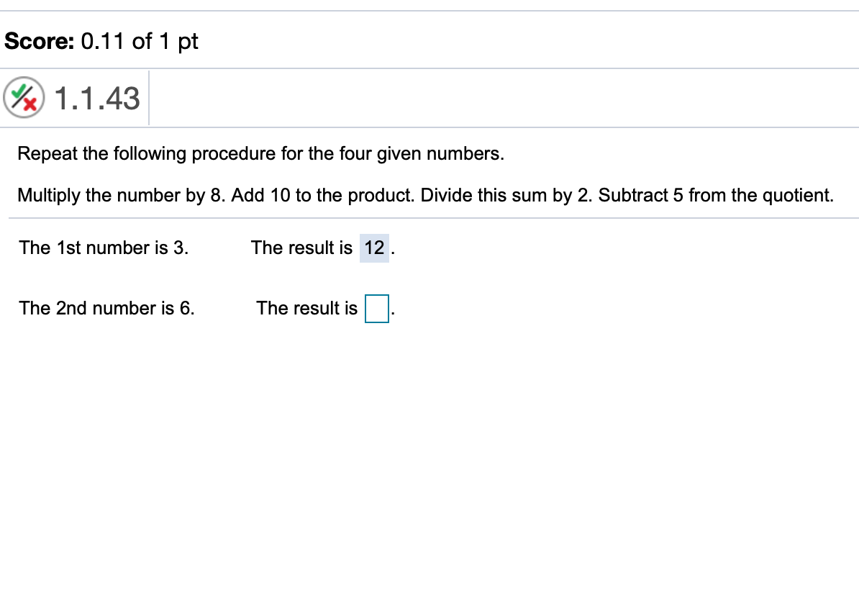The image size is (859, 616).
Task: Click the "Subtract 5 from the quotient." sentence
Action: tap(716, 196)
